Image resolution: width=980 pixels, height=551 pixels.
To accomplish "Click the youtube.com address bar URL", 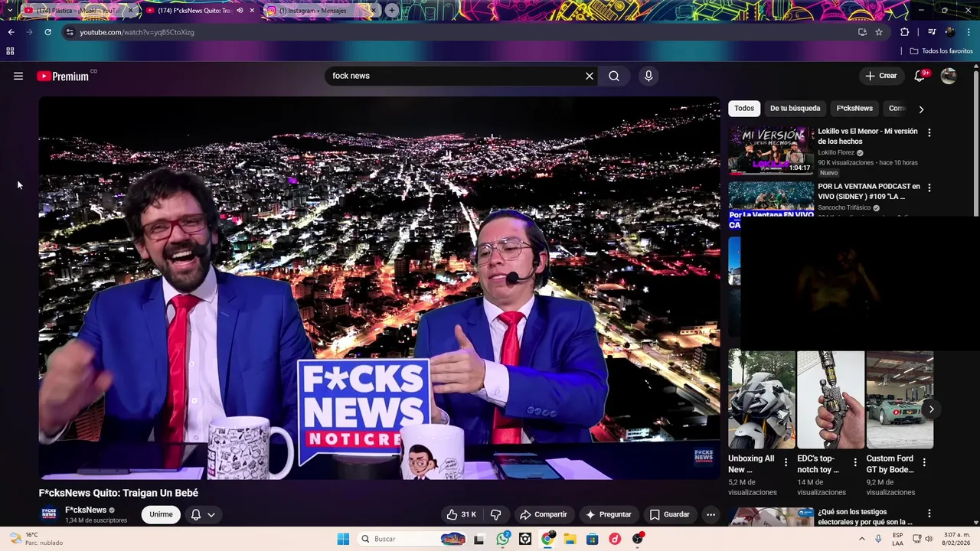I will pos(137,32).
